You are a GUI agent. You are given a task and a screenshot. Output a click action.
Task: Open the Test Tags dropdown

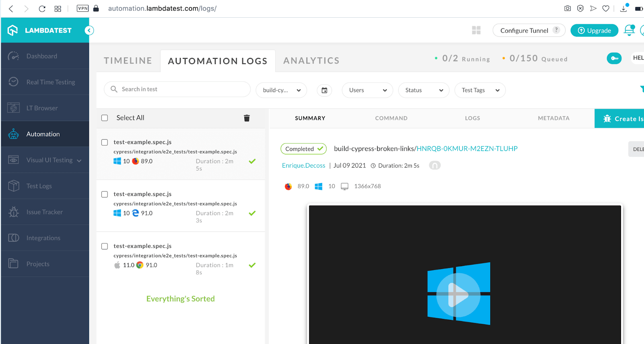(480, 90)
